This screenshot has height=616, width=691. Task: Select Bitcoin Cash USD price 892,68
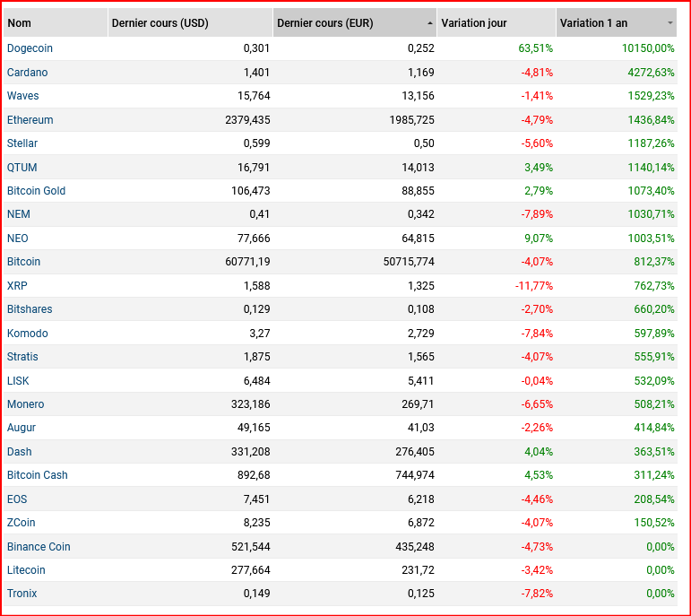click(254, 475)
